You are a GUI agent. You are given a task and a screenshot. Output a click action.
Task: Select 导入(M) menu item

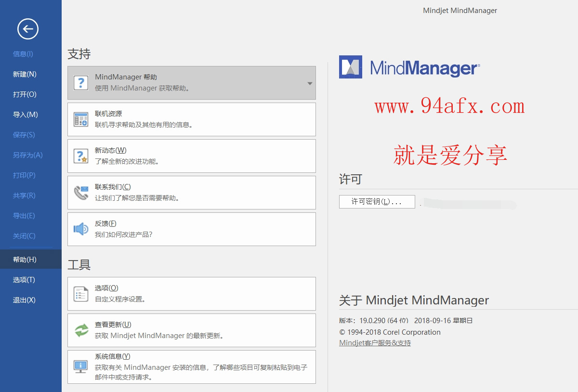coord(26,115)
